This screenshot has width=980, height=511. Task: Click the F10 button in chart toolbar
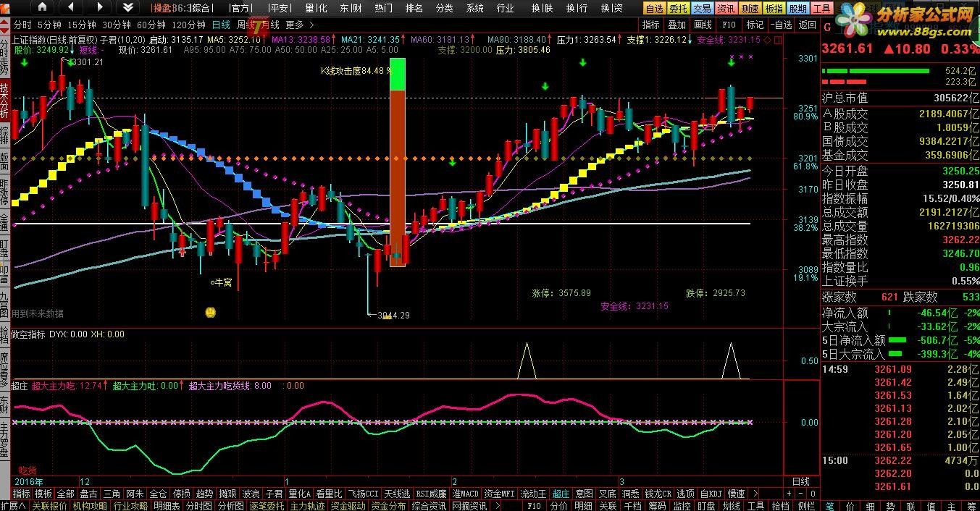point(729,25)
